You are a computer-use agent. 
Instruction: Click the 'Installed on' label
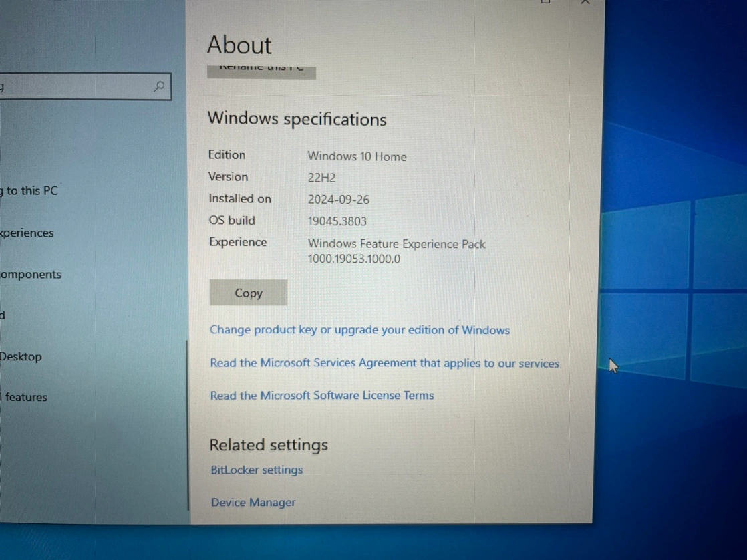click(240, 198)
